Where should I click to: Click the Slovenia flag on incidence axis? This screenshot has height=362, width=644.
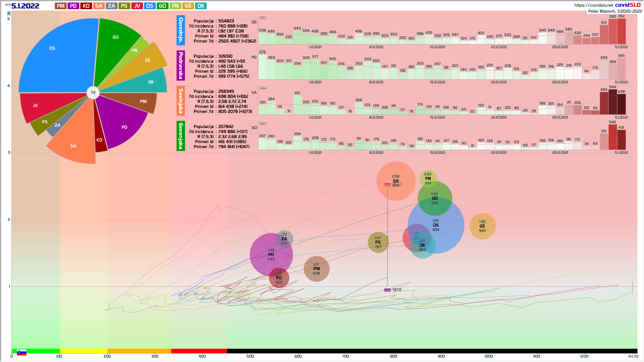click(21, 353)
